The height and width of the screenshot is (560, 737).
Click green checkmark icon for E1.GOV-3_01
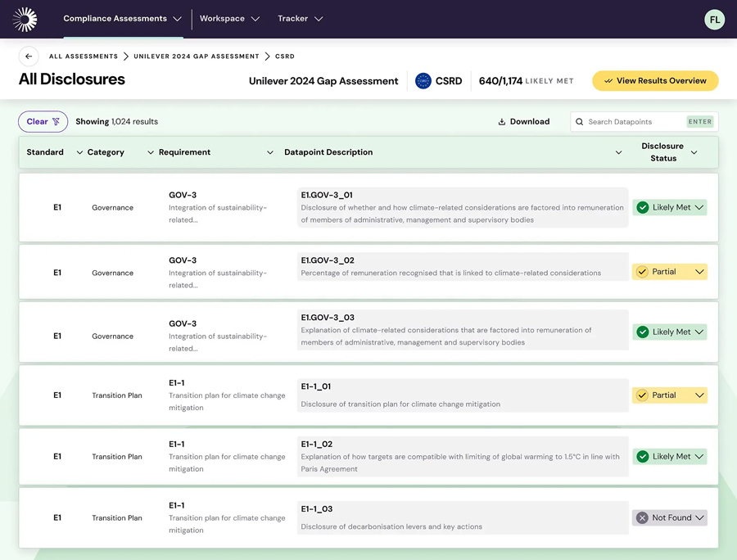643,208
